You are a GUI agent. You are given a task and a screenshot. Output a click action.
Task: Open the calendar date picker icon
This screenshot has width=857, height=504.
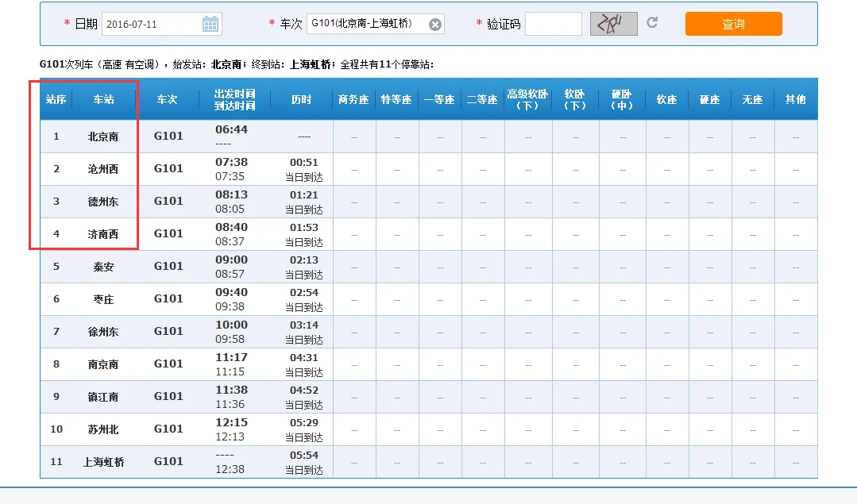(x=210, y=23)
